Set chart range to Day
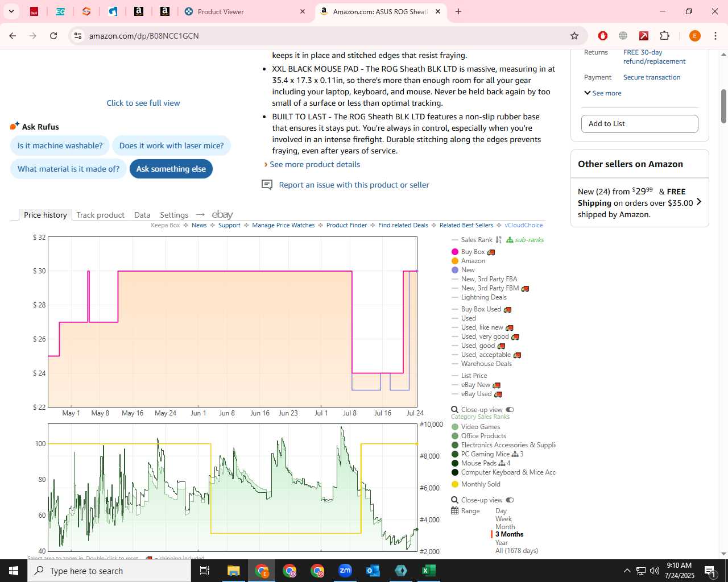Screen dimensions: 728x582 pyautogui.click(x=501, y=511)
